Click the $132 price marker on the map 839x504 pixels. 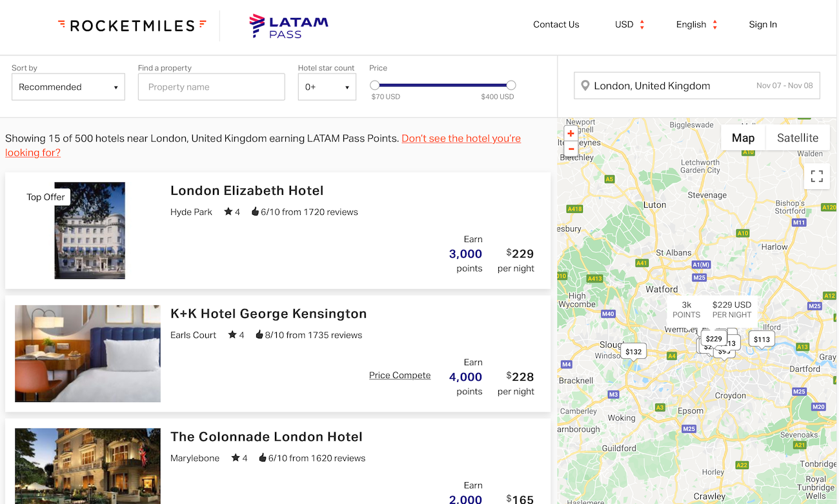tap(633, 350)
